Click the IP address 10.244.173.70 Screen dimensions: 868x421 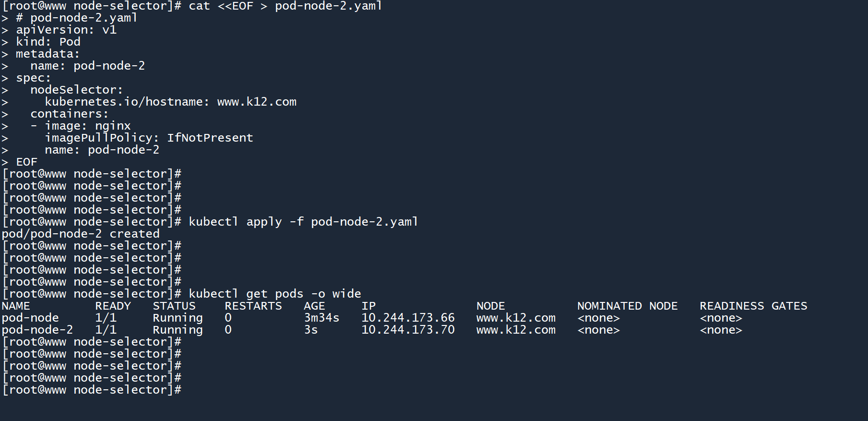(x=408, y=330)
